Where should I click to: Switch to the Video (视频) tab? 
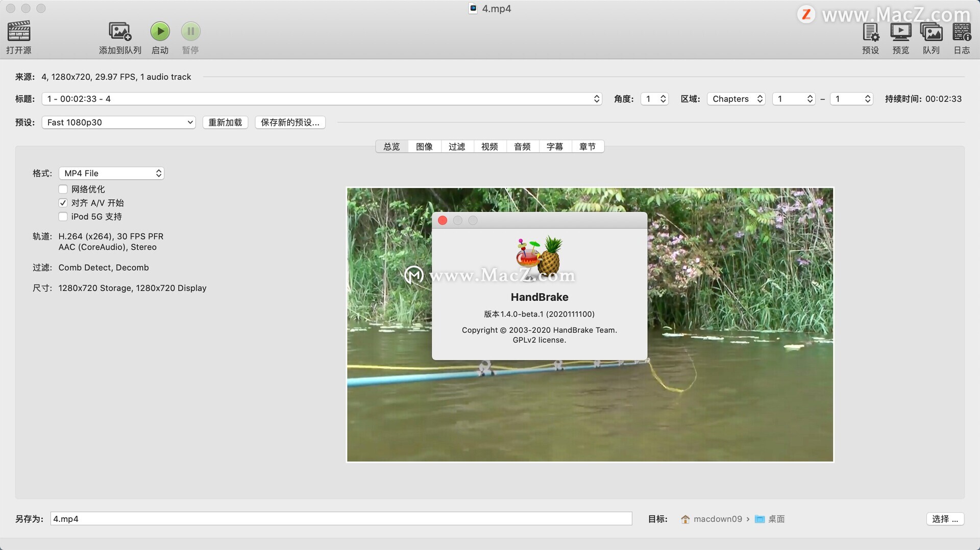[x=489, y=147]
